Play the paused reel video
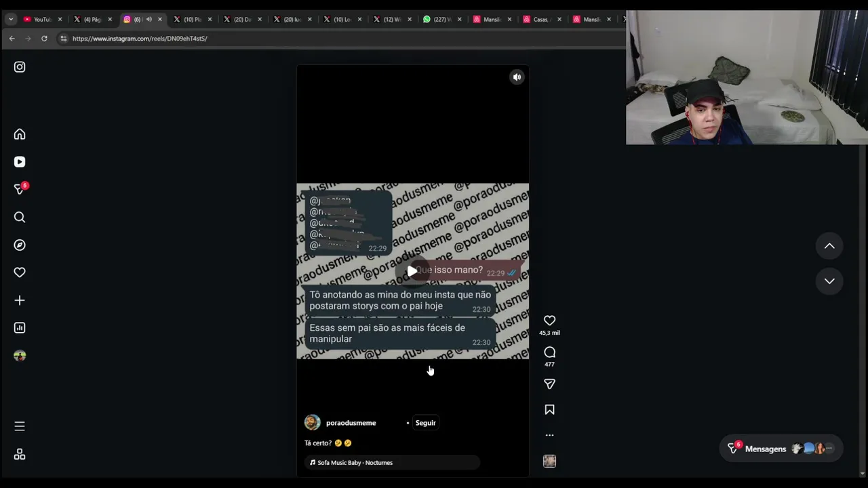 pyautogui.click(x=412, y=271)
